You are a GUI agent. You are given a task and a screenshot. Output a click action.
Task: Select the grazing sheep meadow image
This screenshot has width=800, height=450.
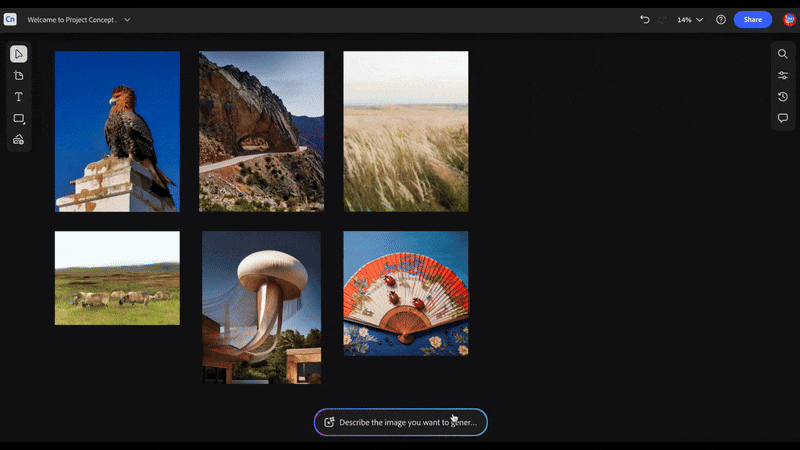pyautogui.click(x=117, y=278)
